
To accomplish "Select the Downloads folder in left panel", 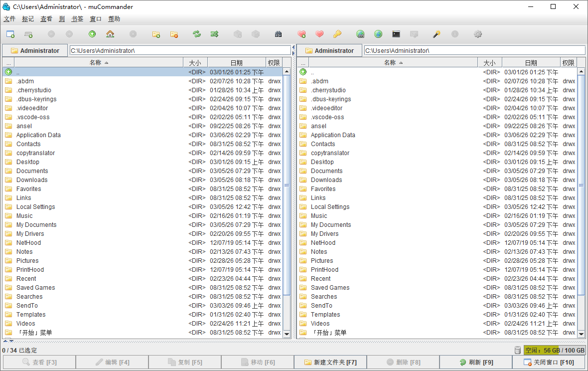I will (x=32, y=180).
